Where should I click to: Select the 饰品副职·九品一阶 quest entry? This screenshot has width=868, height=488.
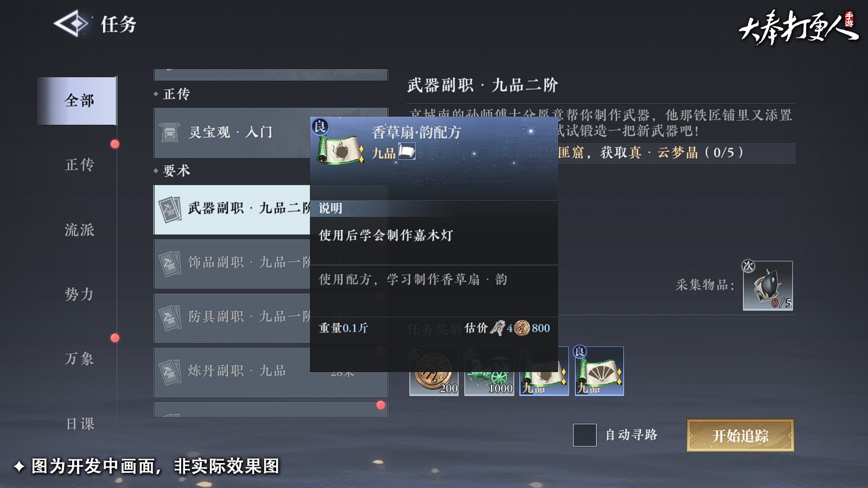coord(232,264)
